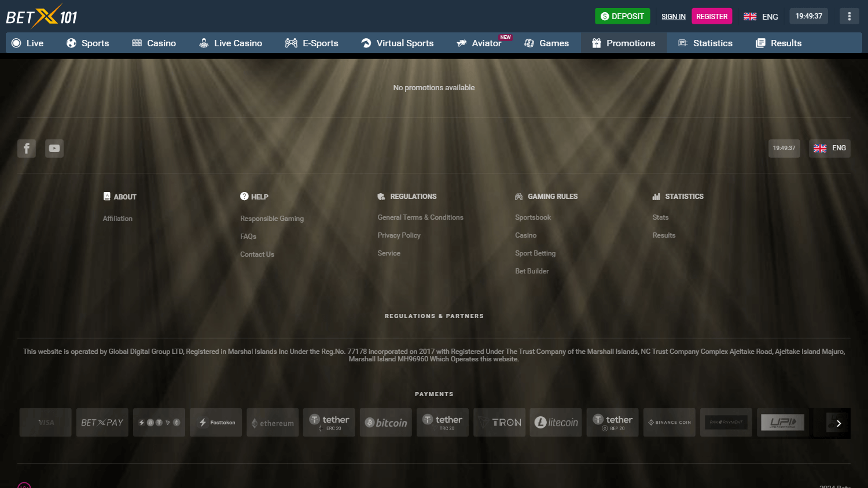
Task: Click the REGULATIONS footer heading
Action: [407, 197]
